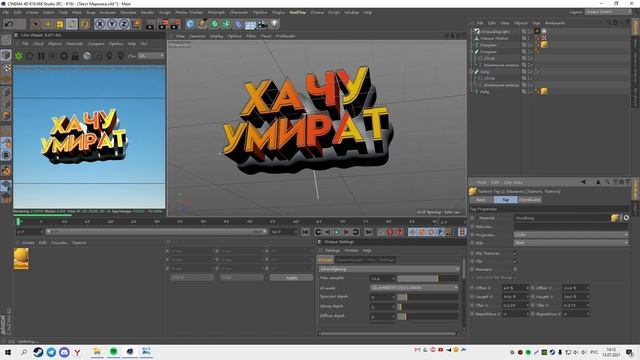Open the Coordinate System icon next to Z
Image resolution: width=640 pixels, height=360 pixels.
click(136, 24)
